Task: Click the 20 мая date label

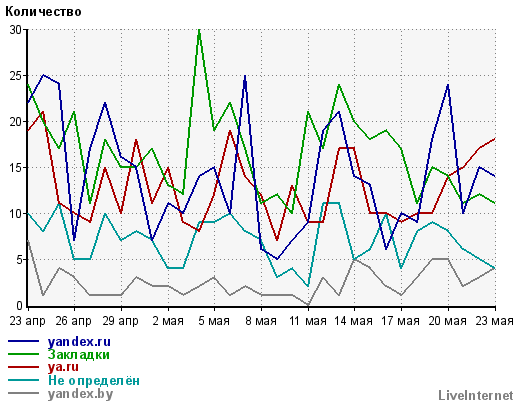Action: click(447, 321)
